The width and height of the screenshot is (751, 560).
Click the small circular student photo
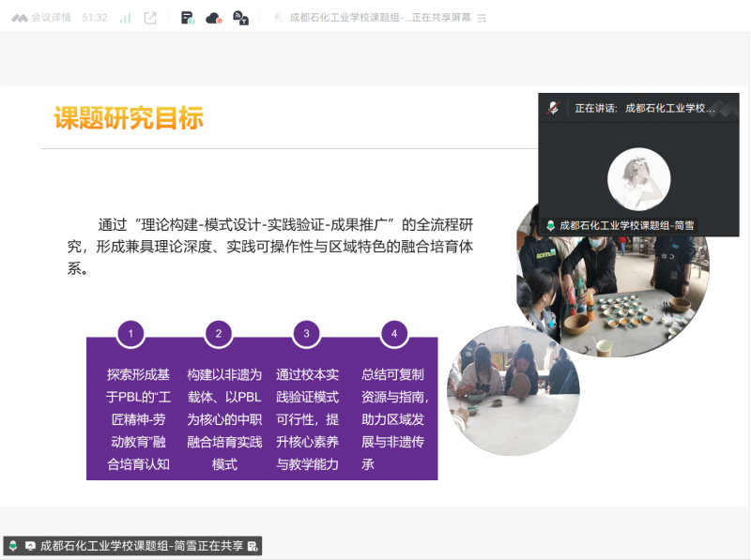(x=513, y=390)
